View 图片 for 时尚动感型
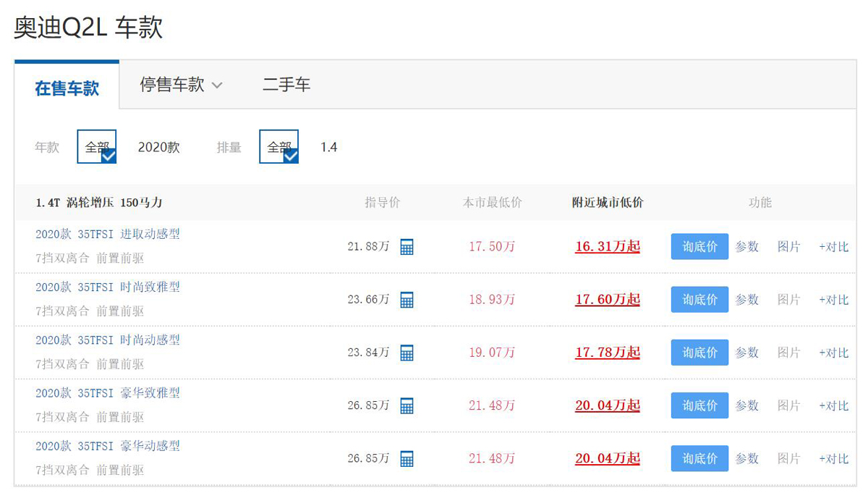 click(789, 353)
